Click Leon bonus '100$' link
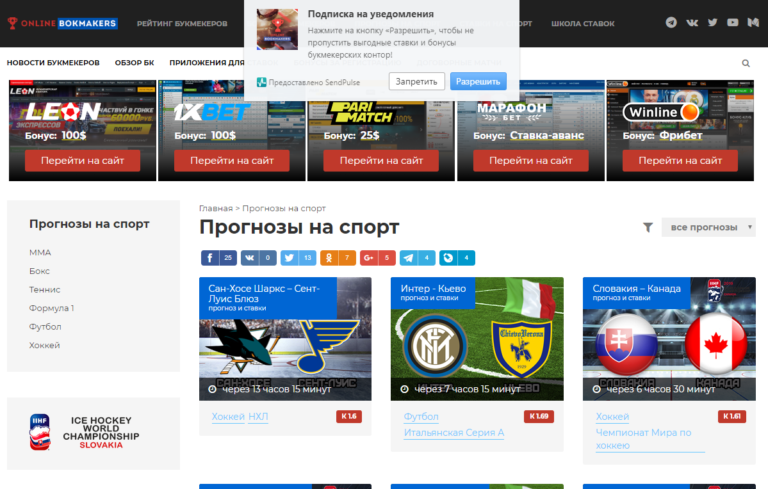 (73, 135)
